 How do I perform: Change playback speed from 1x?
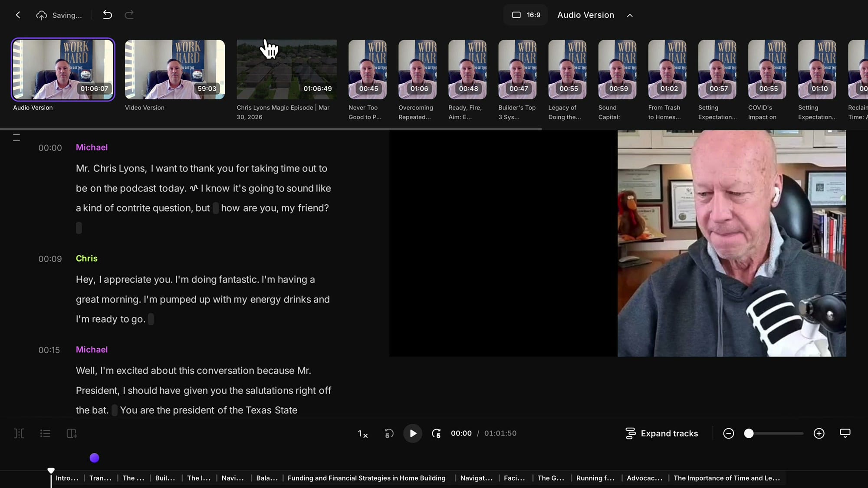coord(362,433)
